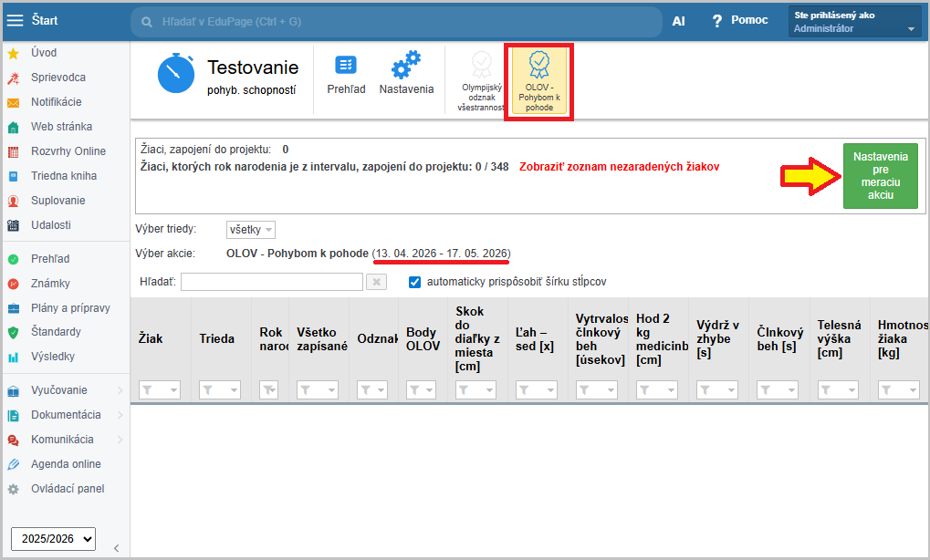Viewport: 930px width, 560px height.
Task: Open the school year 2025/2026 selector
Action: point(53,538)
